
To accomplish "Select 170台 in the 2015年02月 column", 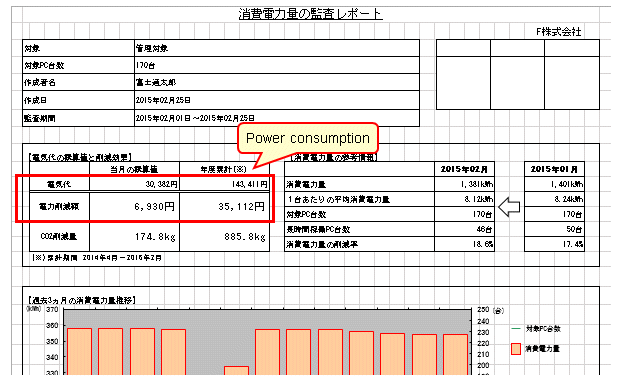I will point(482,214).
